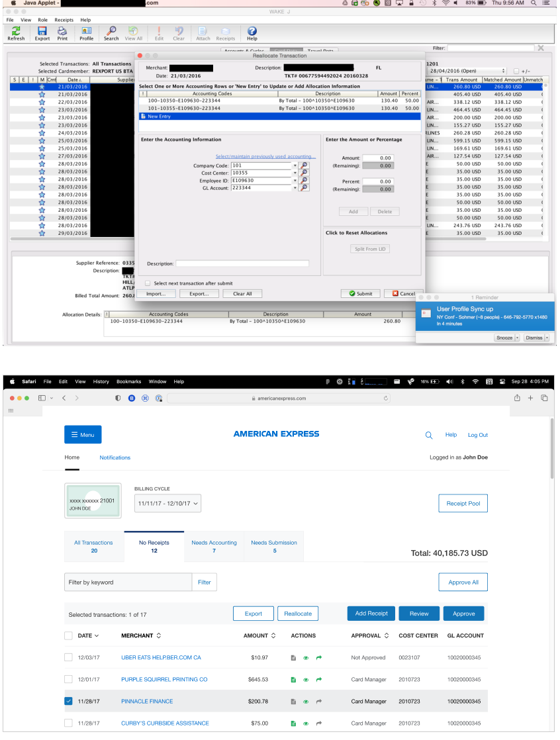Click the star icon on the 22/03/2016 row
Screen dimensions: 560x740
point(42,102)
